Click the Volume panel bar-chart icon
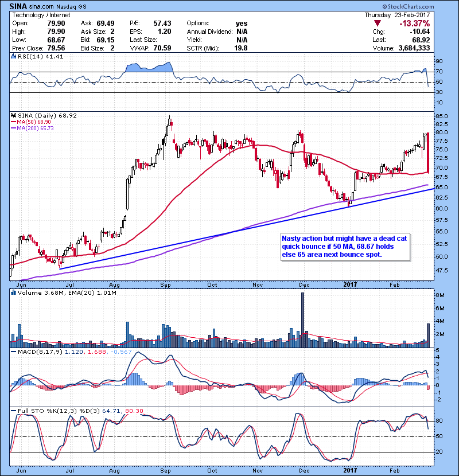This screenshot has width=459, height=476. point(14,292)
